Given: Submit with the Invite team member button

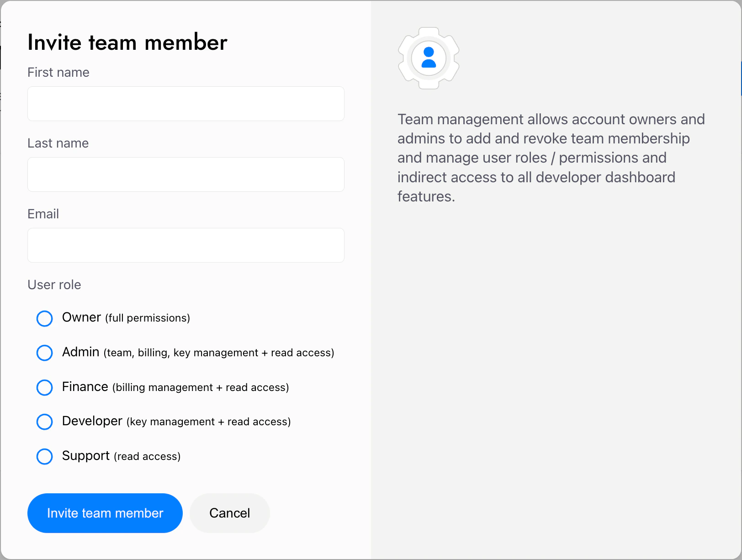Looking at the screenshot, I should (x=105, y=513).
